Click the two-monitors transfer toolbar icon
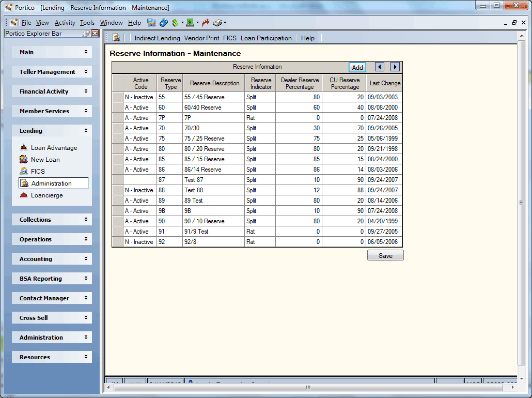Screen dimensions: 532x398 coord(151,23)
